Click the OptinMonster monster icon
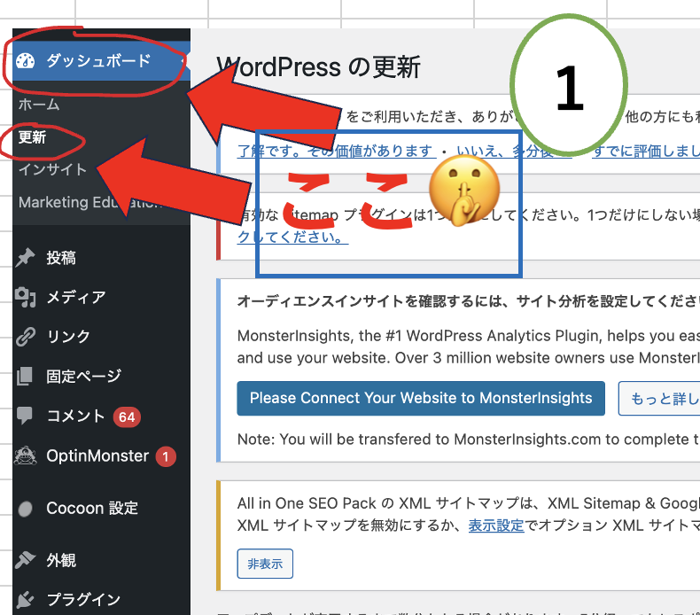This screenshot has height=615, width=700. [26, 456]
